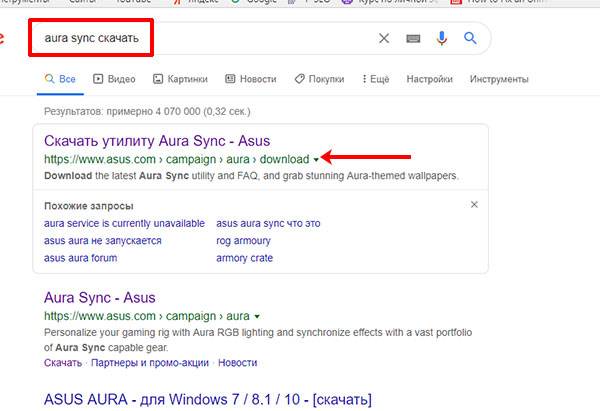Search 'asus aura не запускается'

[103, 241]
